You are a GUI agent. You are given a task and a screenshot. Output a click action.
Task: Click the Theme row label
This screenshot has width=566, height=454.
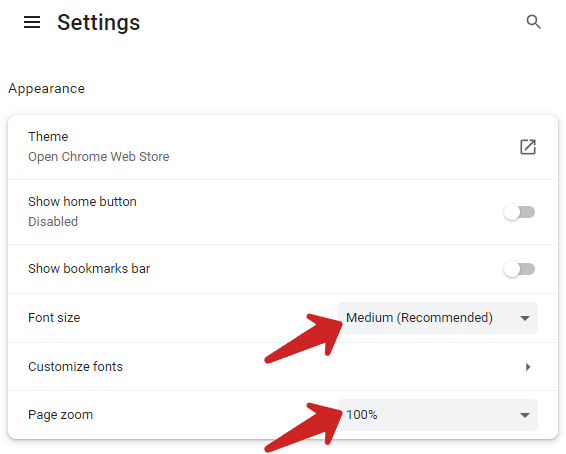point(48,137)
